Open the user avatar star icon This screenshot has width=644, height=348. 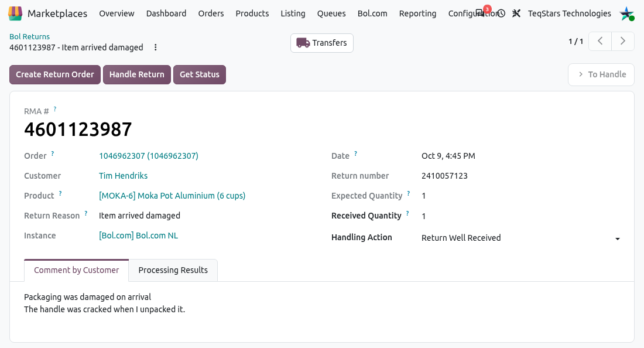pos(627,13)
